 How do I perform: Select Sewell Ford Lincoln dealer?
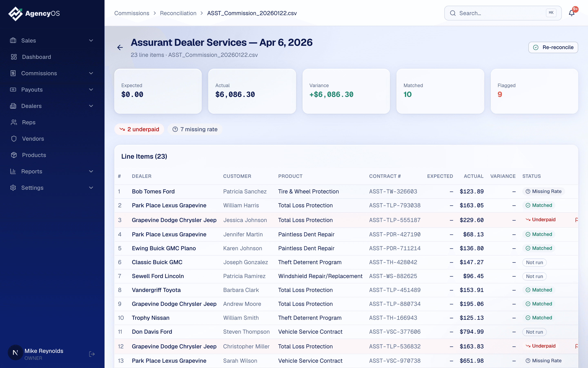158,276
